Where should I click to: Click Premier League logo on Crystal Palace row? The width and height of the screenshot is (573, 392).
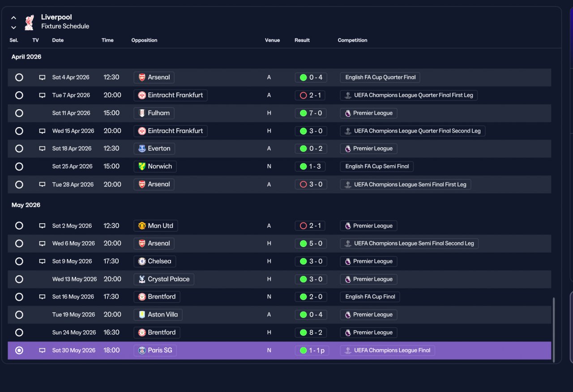(348, 279)
